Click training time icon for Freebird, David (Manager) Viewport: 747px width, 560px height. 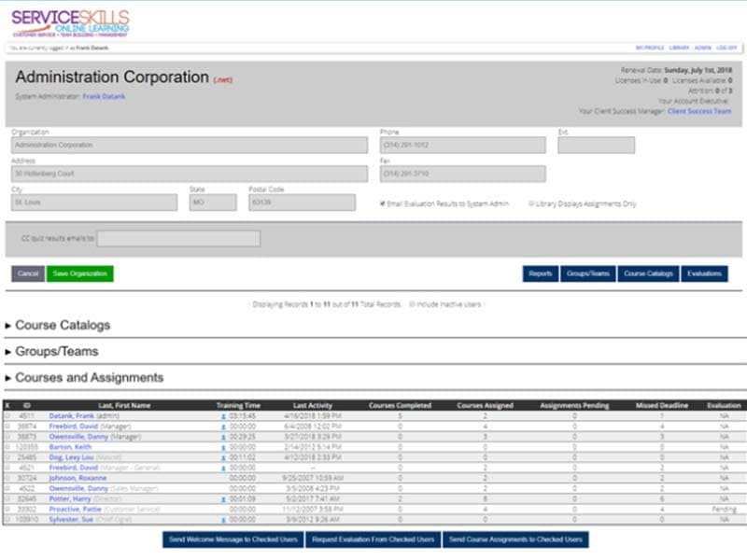pyautogui.click(x=223, y=426)
